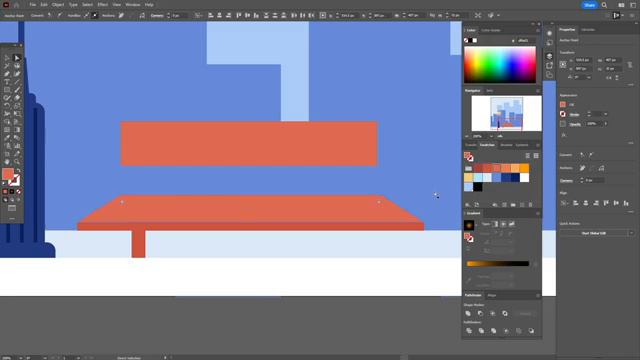This screenshot has width=640, height=360.
Task: Toggle constrain width and height proportions
Action: coord(630,65)
